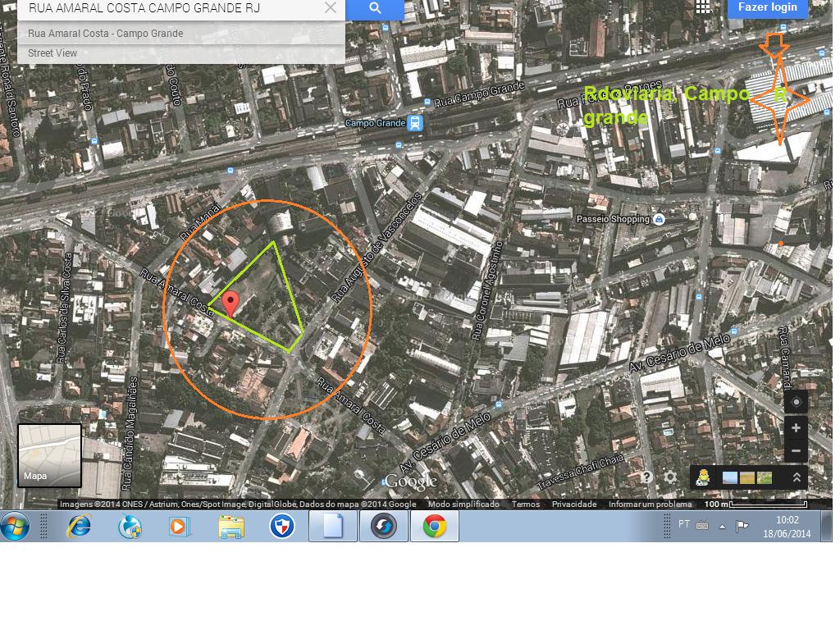Expand the imagery bar with double chevron
This screenshot has width=840, height=630.
coord(797,477)
